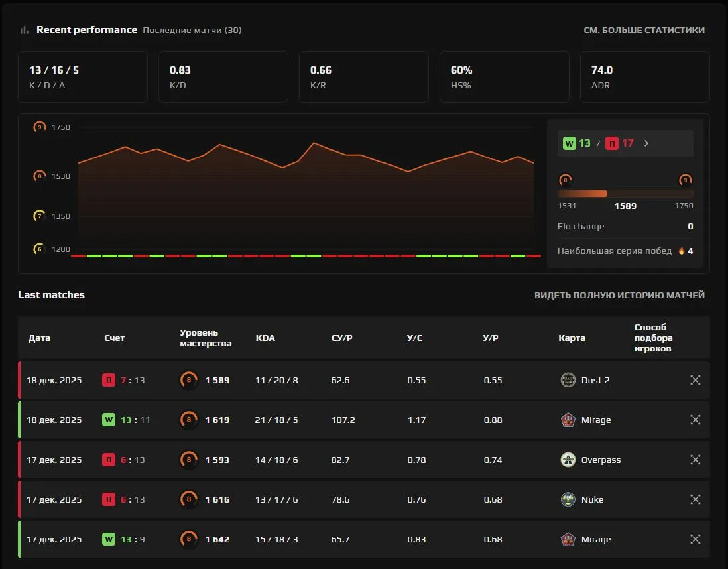Viewport: 728px width, 569px height.
Task: Click the 1.17 У/С value
Action: click(416, 420)
